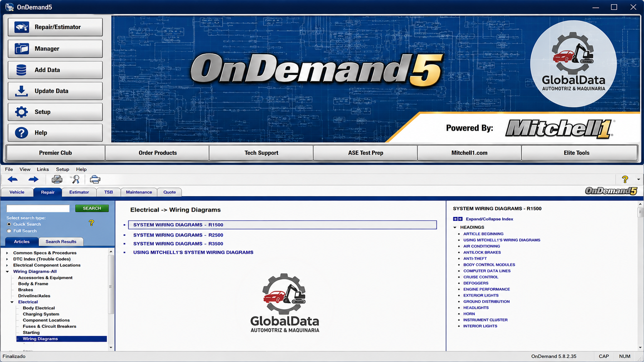Click the search text input field
The image size is (644, 362).
point(38,208)
